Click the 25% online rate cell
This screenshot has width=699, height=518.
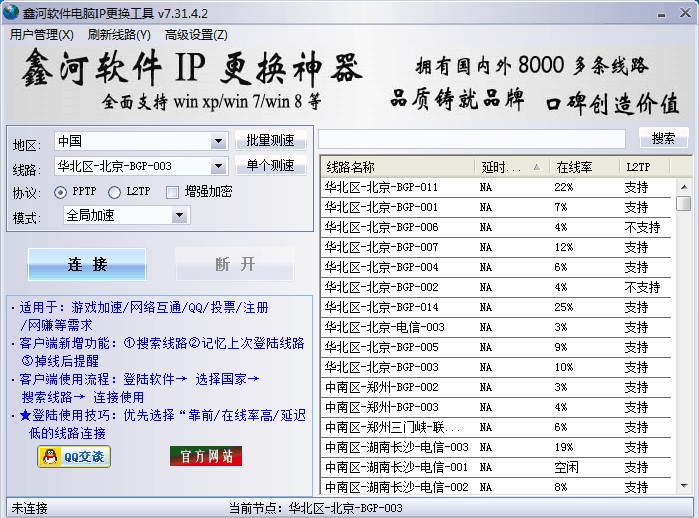coord(563,308)
